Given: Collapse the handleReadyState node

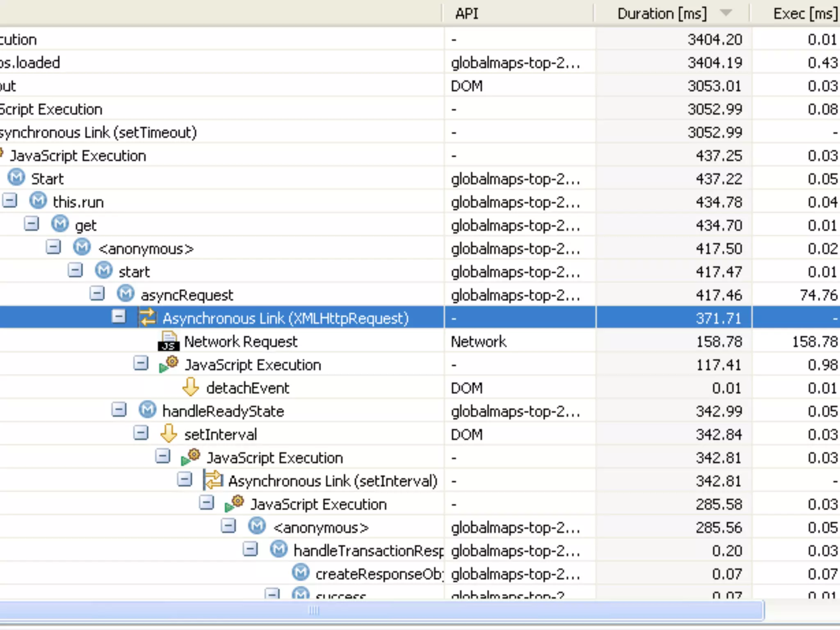Looking at the screenshot, I should (119, 409).
